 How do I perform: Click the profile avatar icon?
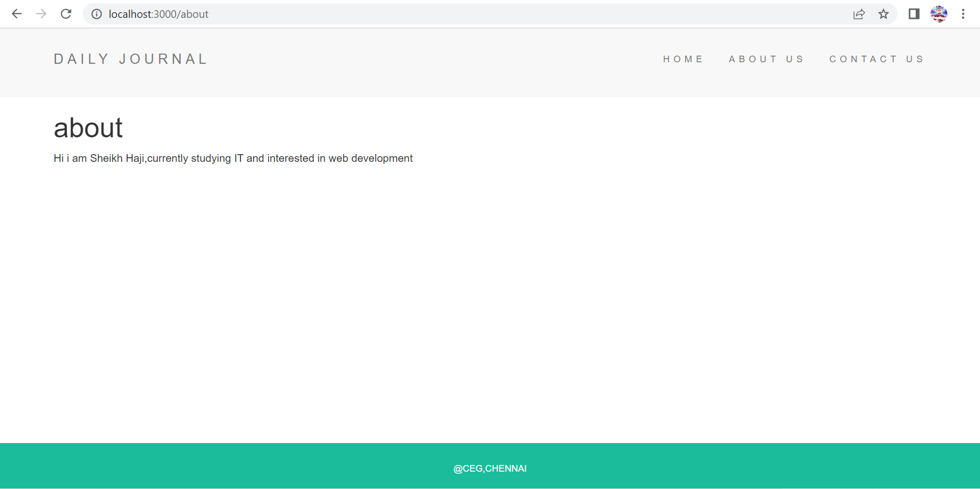coord(939,14)
